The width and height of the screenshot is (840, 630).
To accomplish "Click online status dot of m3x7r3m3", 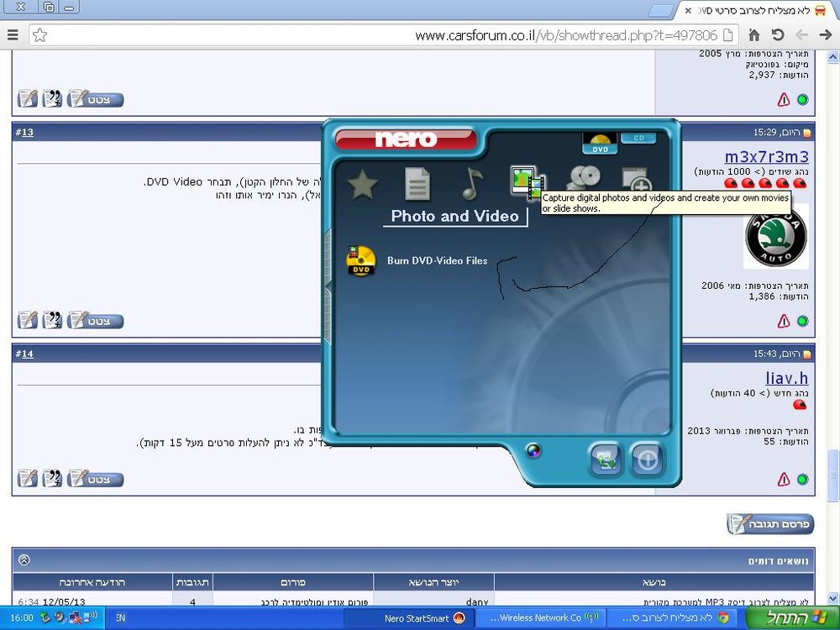I will click(802, 321).
